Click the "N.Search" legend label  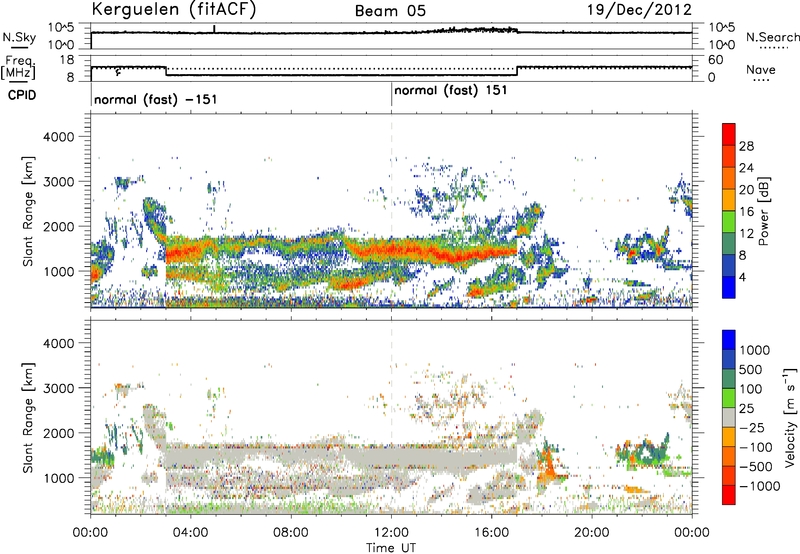coord(772,37)
